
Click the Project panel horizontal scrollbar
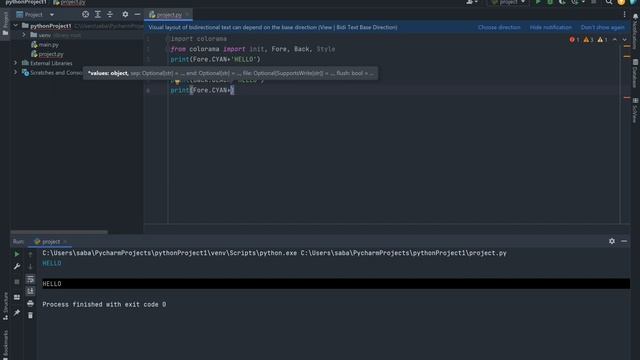click(x=60, y=232)
